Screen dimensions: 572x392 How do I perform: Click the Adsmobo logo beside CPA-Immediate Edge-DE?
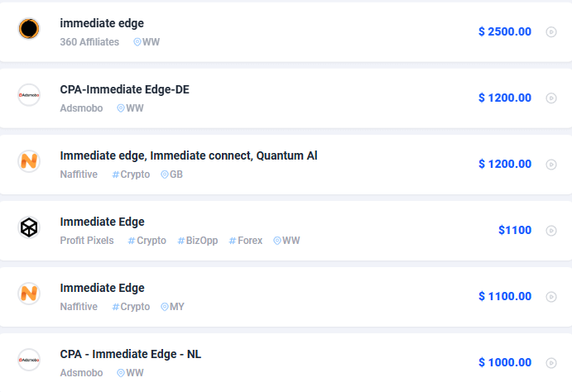[29, 95]
